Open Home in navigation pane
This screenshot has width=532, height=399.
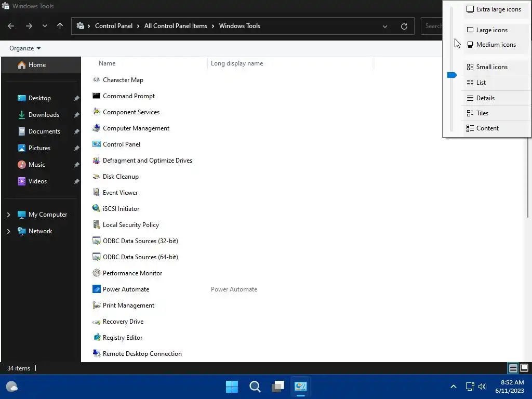[x=41, y=65]
